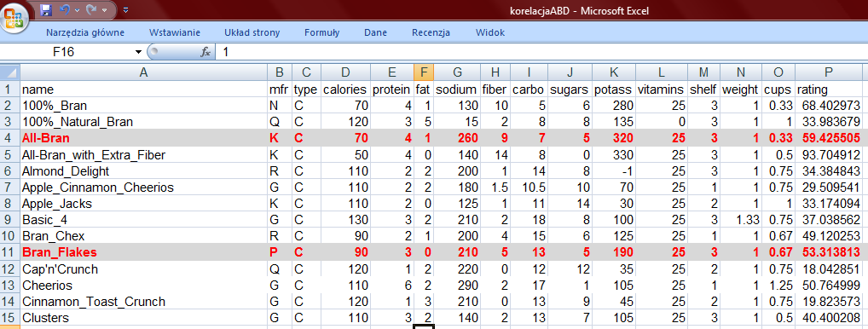Open the Redo history dropdown arrow
This screenshot has width=868, height=329.
click(x=103, y=10)
